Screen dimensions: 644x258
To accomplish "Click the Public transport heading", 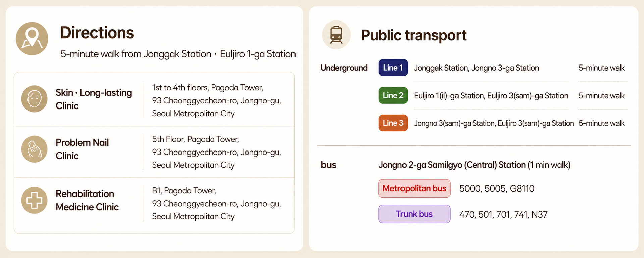I will click(414, 35).
